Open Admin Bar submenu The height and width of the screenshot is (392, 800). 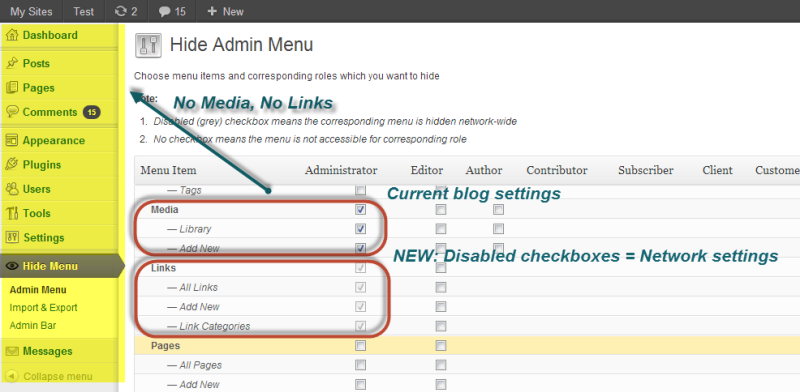(x=33, y=325)
